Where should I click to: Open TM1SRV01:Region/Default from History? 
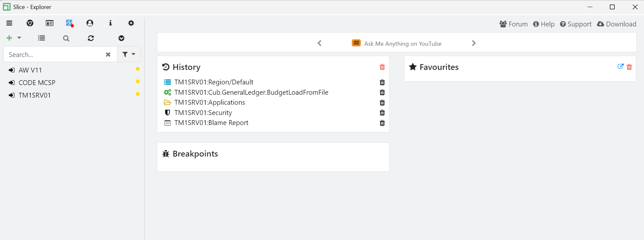pos(214,82)
